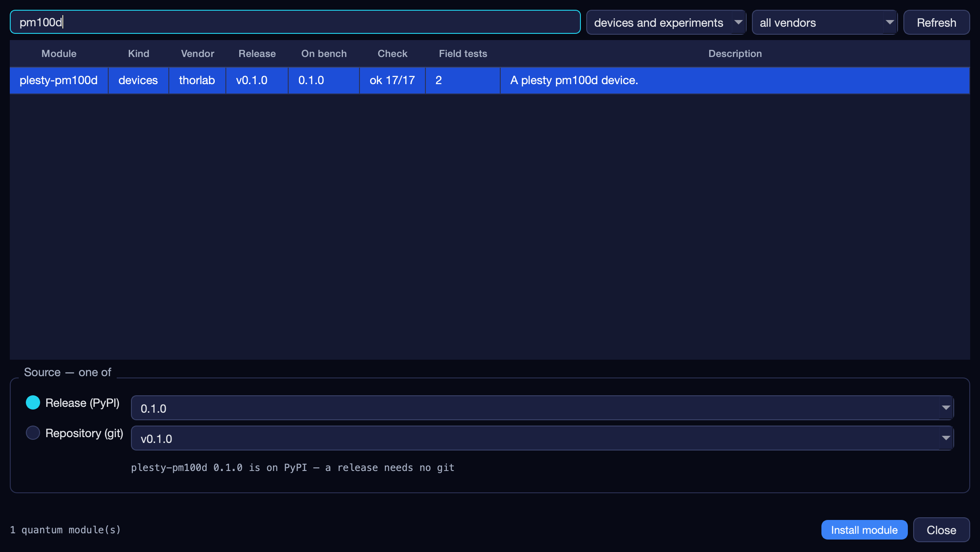Viewport: 980px width, 552px height.
Task: Sort by the Vendor column header
Action: tap(197, 53)
